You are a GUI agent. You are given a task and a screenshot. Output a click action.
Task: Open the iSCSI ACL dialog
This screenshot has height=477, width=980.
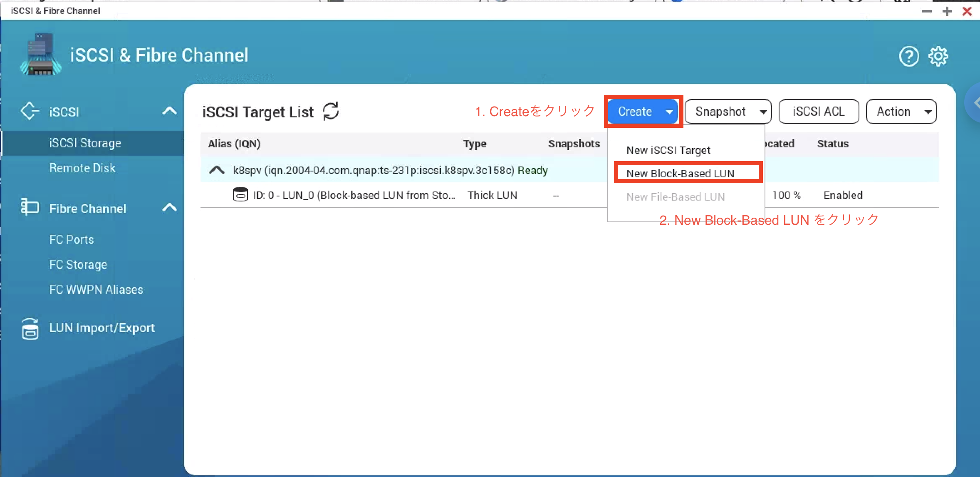[x=819, y=112]
